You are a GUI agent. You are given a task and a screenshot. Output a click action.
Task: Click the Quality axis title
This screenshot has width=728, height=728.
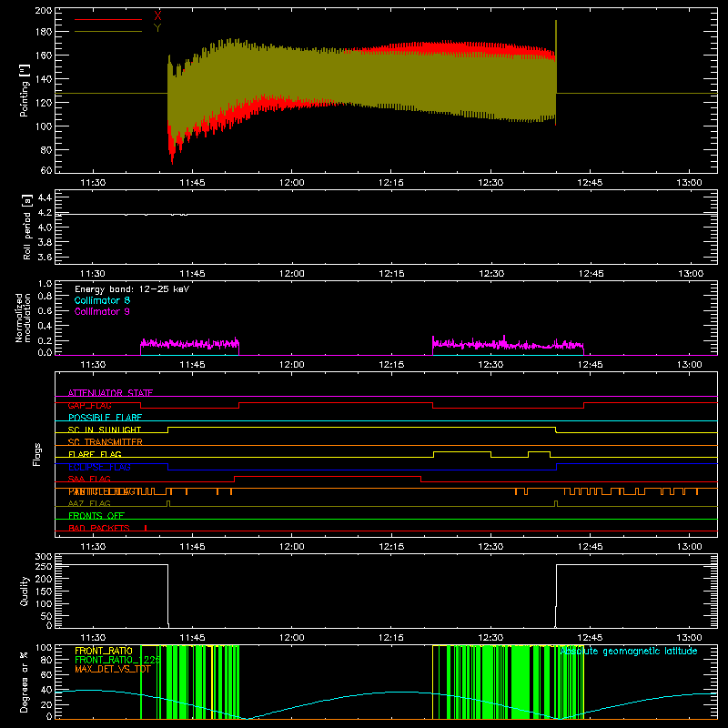click(x=25, y=591)
